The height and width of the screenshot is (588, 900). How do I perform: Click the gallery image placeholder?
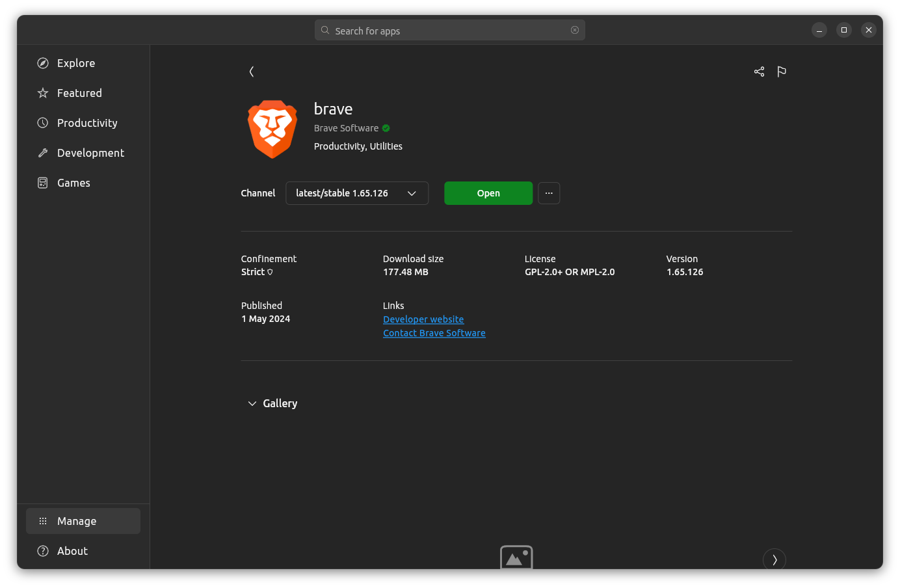[516, 558]
